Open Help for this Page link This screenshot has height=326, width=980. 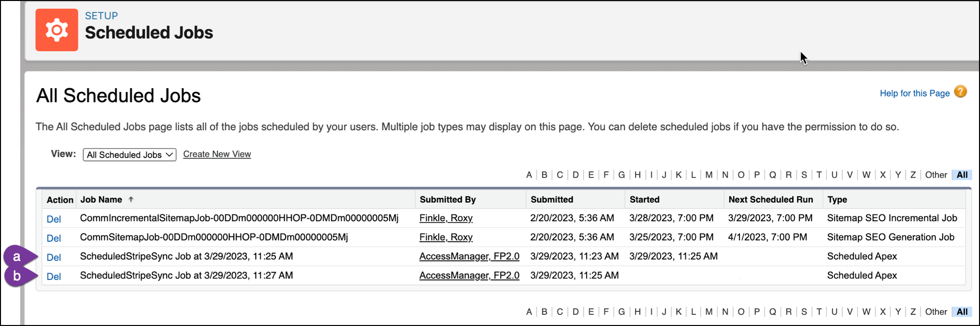914,93
